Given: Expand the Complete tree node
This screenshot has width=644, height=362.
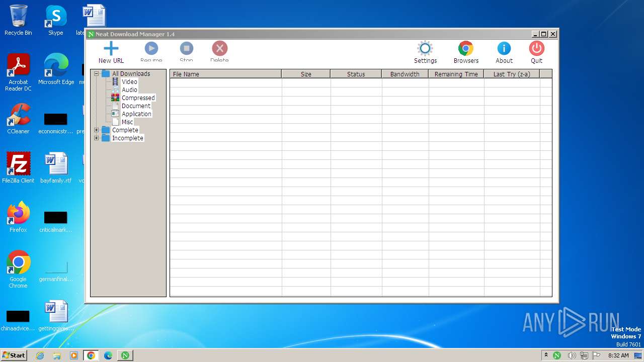Looking at the screenshot, I should pyautogui.click(x=96, y=130).
